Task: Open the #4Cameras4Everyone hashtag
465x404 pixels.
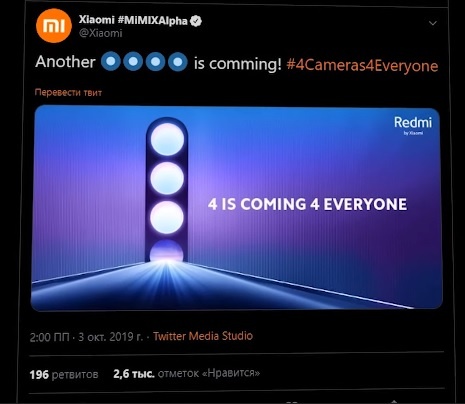Action: [x=362, y=65]
